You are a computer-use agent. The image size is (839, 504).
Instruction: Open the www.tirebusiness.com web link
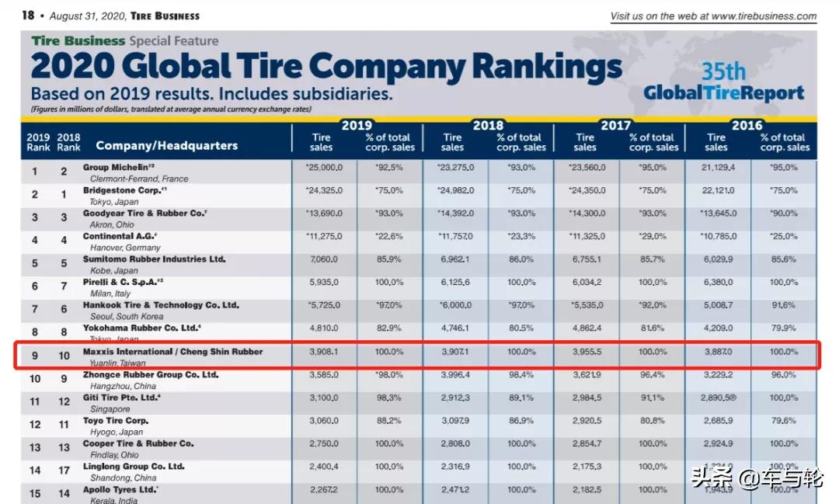pos(764,16)
